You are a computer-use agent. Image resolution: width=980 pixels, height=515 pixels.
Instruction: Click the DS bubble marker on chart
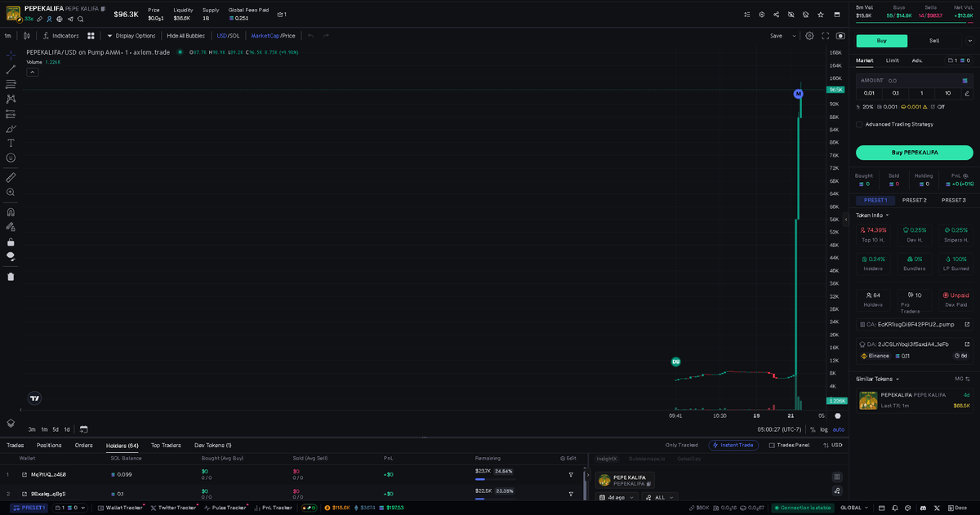pos(675,361)
